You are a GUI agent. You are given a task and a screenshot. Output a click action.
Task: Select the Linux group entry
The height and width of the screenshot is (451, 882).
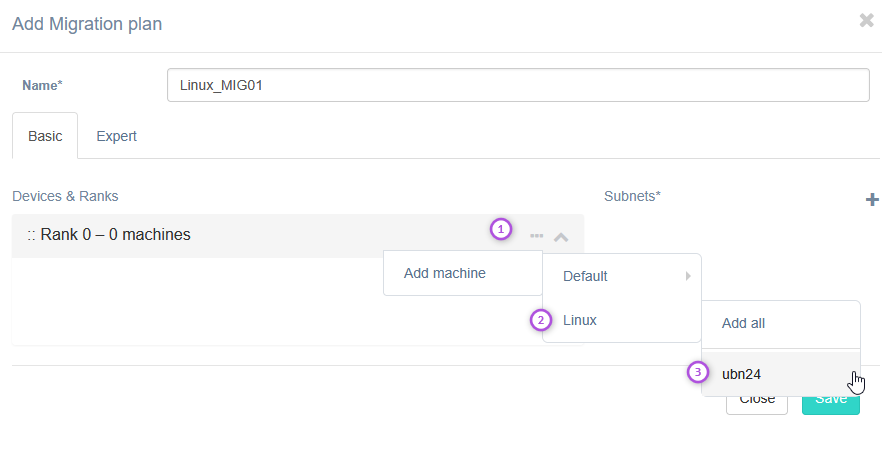coord(580,320)
